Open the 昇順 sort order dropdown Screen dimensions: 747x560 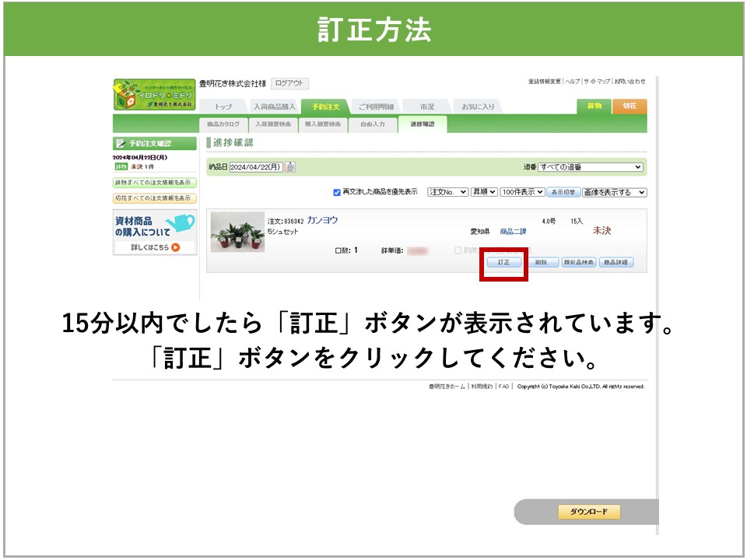pyautogui.click(x=483, y=192)
